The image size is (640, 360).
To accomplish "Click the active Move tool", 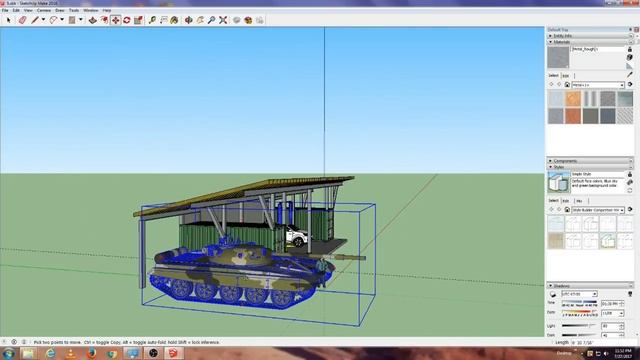I will (x=116, y=20).
